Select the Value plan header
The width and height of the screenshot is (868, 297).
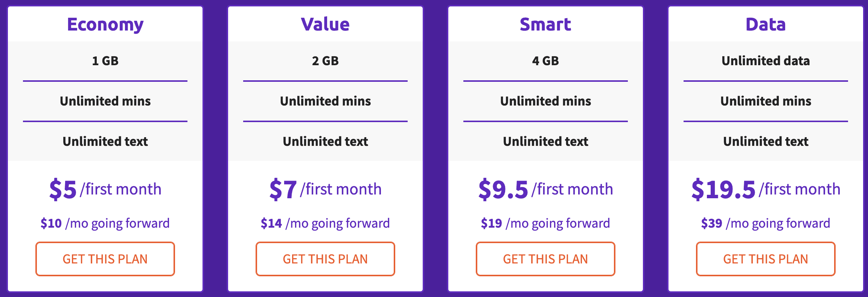325,24
